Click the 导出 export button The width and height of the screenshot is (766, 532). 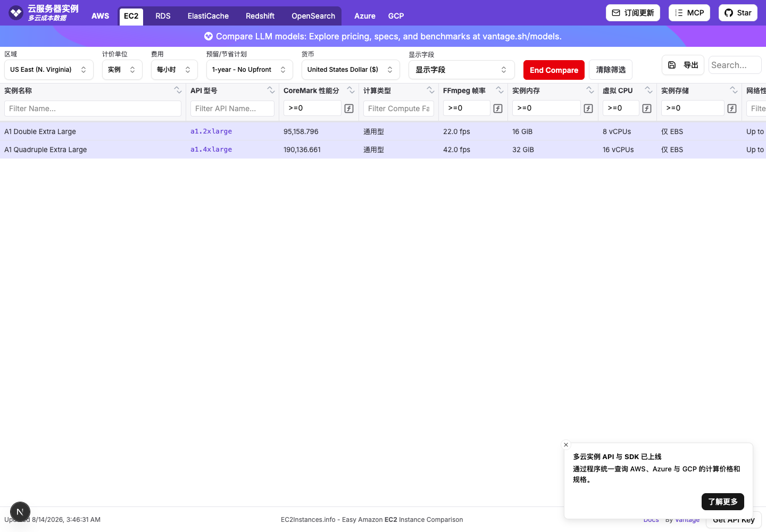click(x=683, y=65)
